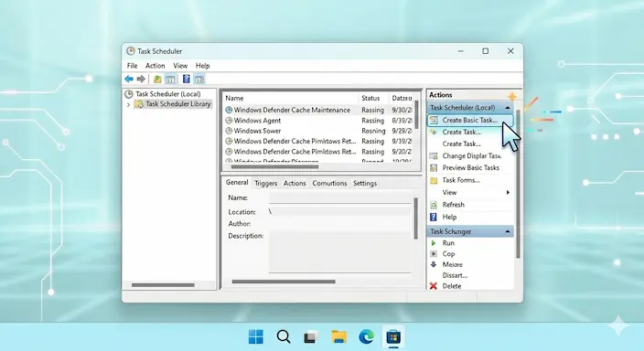Expand the Task Scheduler Library tree node
The width and height of the screenshot is (644, 351).
pos(128,105)
